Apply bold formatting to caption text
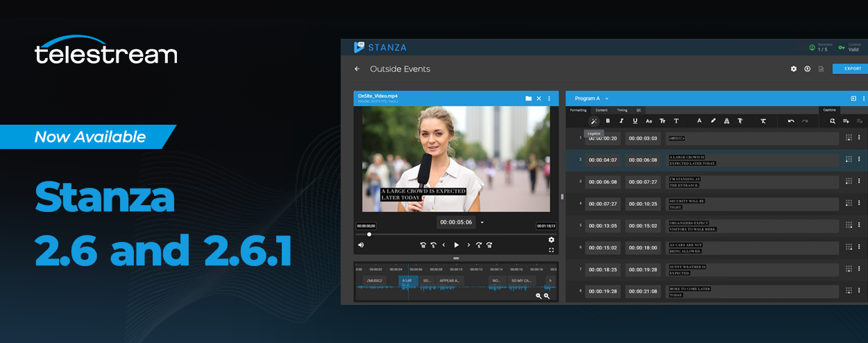868x343 pixels. pyautogui.click(x=609, y=121)
